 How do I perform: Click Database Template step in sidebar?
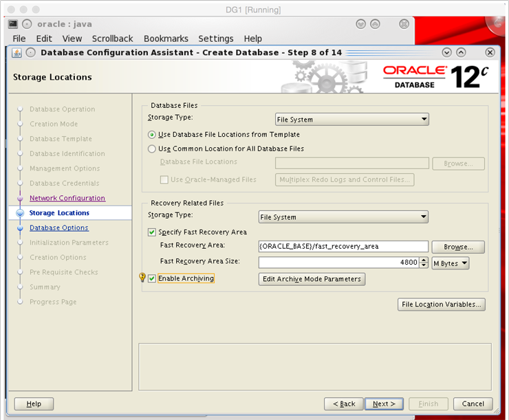point(61,139)
